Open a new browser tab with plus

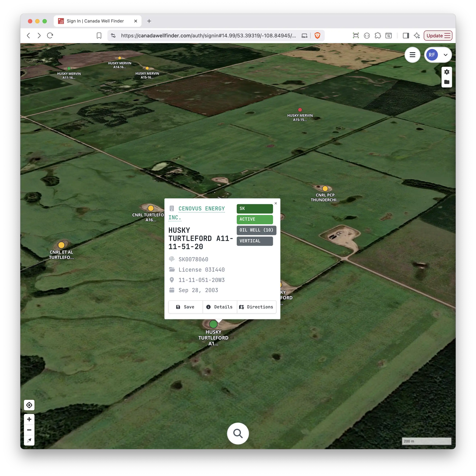click(149, 21)
